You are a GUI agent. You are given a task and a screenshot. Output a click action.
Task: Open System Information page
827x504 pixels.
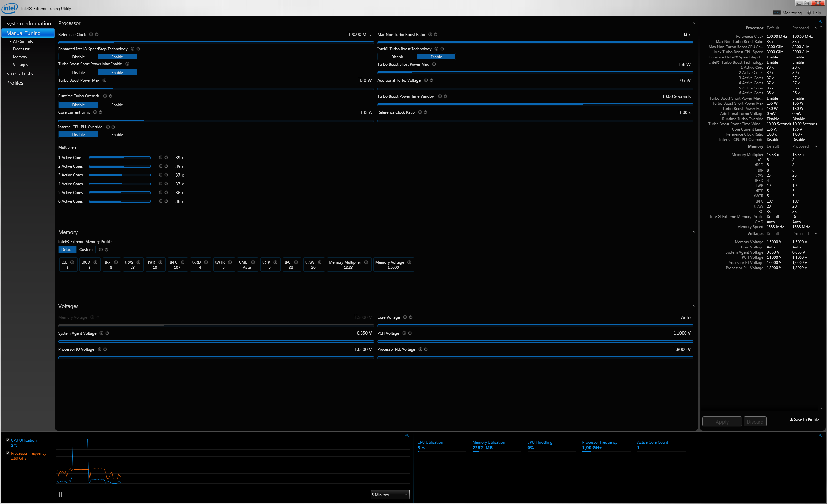point(28,23)
